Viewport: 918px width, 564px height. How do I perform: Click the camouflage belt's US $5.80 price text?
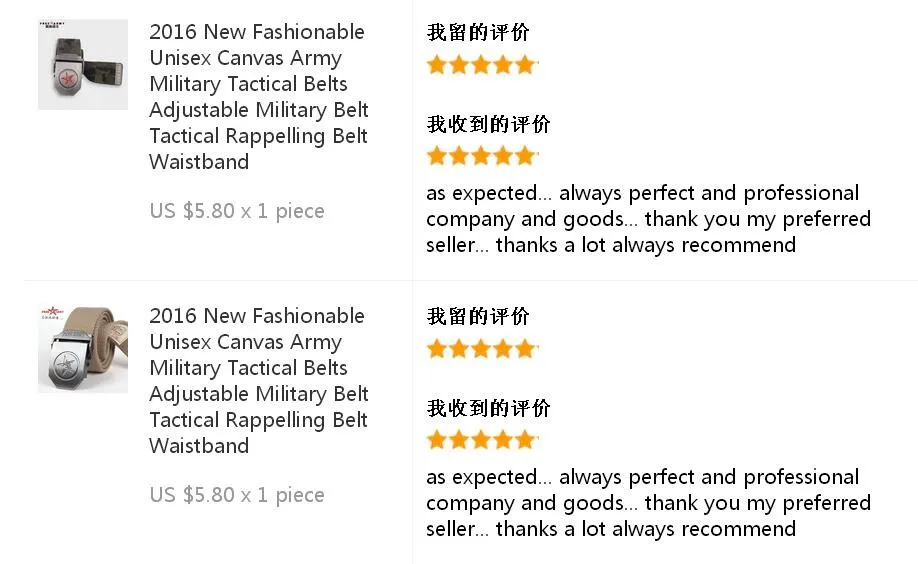click(x=237, y=211)
